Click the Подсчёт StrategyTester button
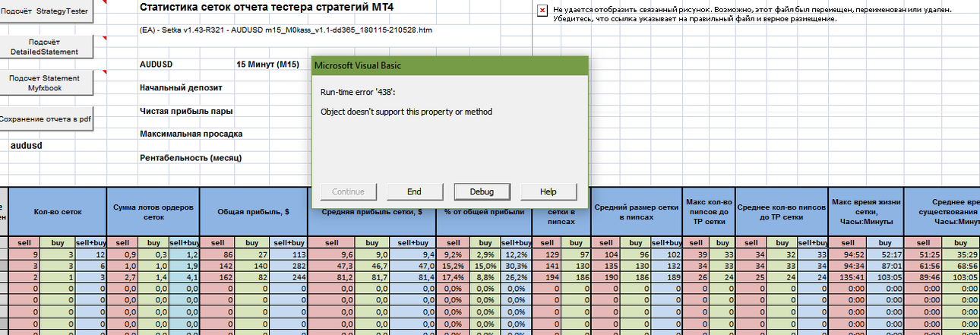This screenshot has height=335, width=980. tap(46, 13)
